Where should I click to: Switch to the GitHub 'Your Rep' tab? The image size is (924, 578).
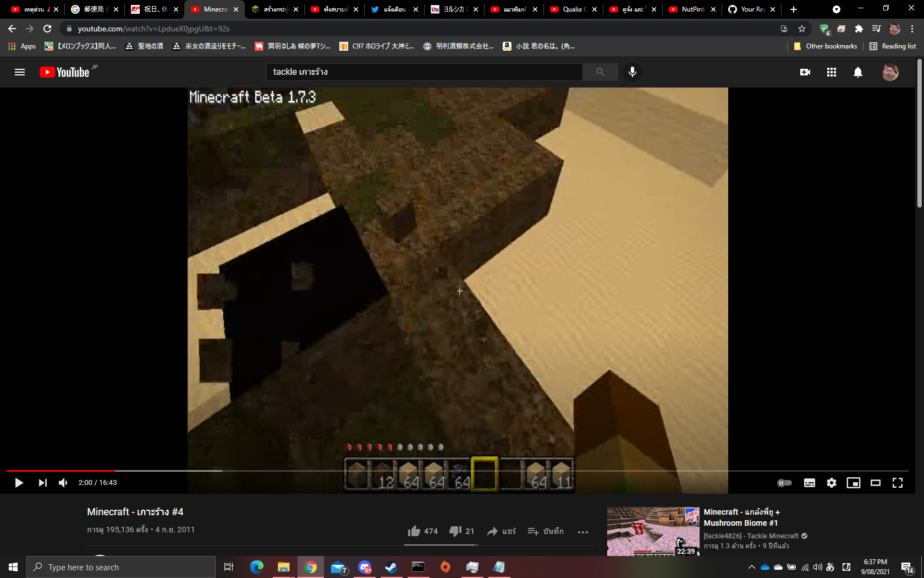pos(751,9)
